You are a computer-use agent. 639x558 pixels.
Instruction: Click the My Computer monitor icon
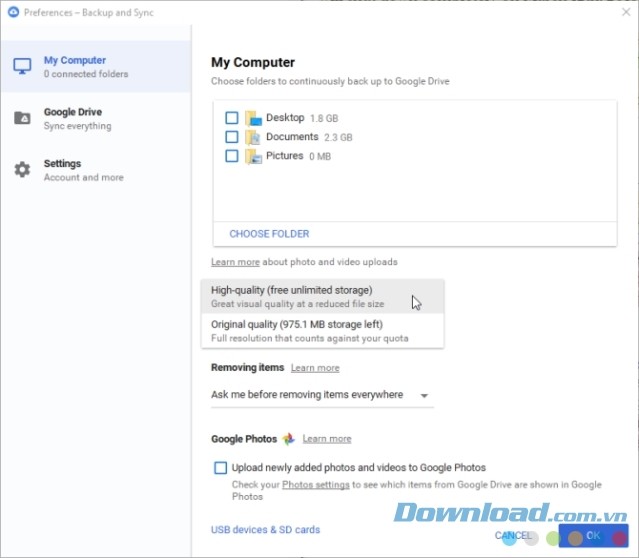pyautogui.click(x=22, y=66)
